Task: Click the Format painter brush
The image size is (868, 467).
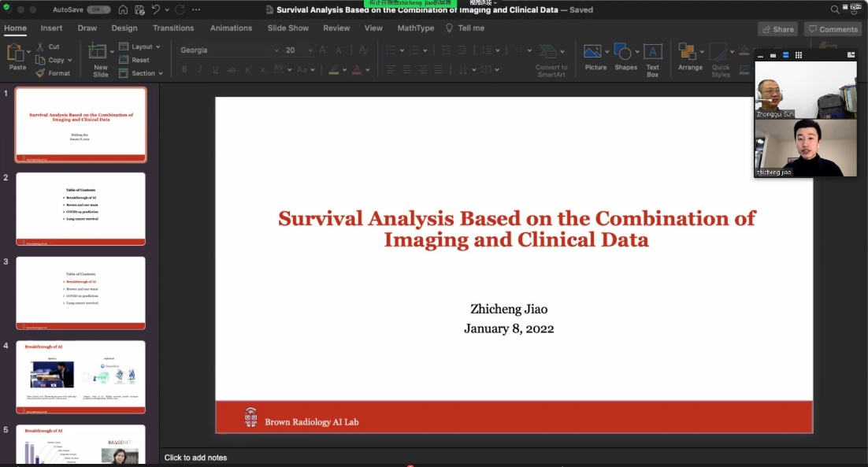Action: [x=53, y=73]
